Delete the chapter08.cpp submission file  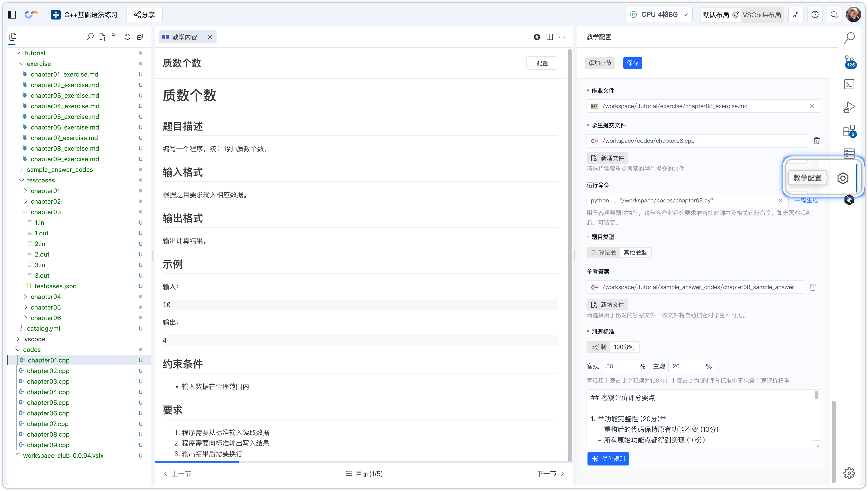coord(817,141)
